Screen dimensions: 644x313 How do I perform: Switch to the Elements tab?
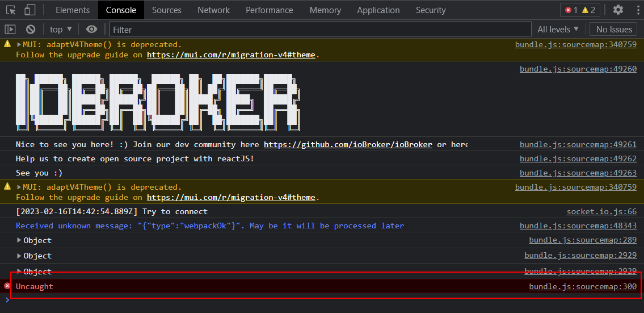coord(72,10)
